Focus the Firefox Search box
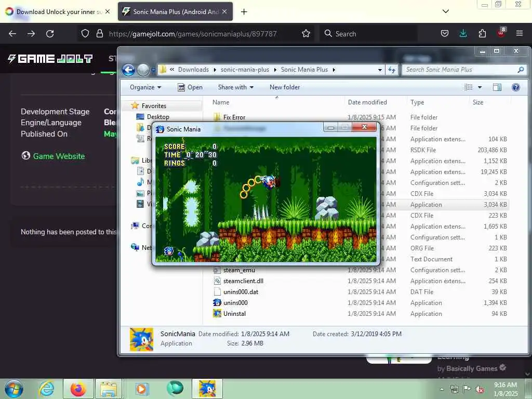The height and width of the screenshot is (399, 532). (x=368, y=34)
